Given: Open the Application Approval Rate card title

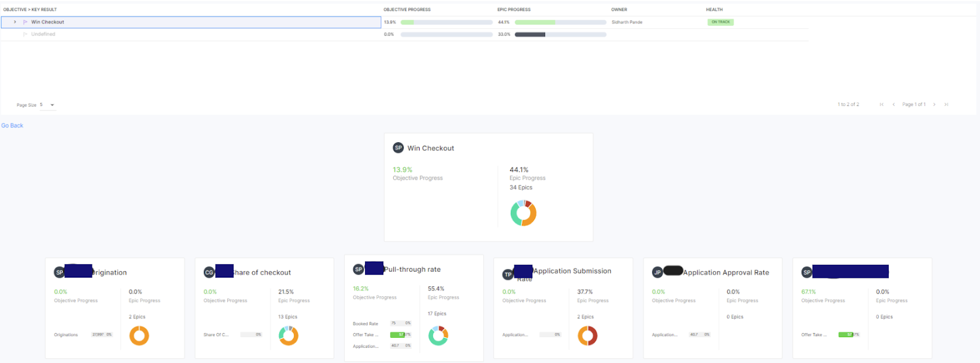Looking at the screenshot, I should (726, 273).
